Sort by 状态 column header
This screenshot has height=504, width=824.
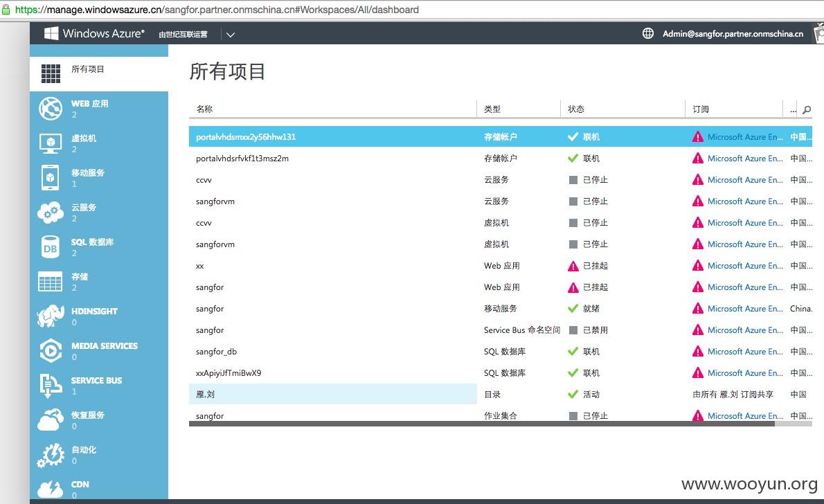576,109
